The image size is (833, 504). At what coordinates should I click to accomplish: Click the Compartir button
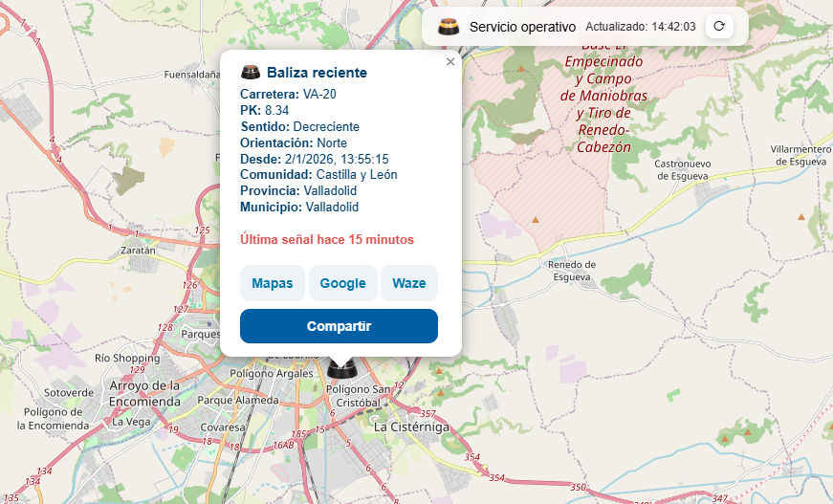(339, 326)
